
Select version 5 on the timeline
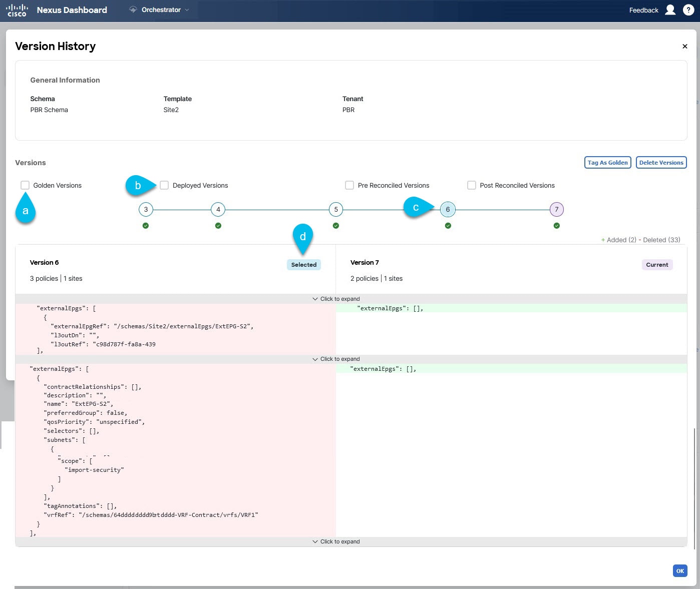point(336,209)
